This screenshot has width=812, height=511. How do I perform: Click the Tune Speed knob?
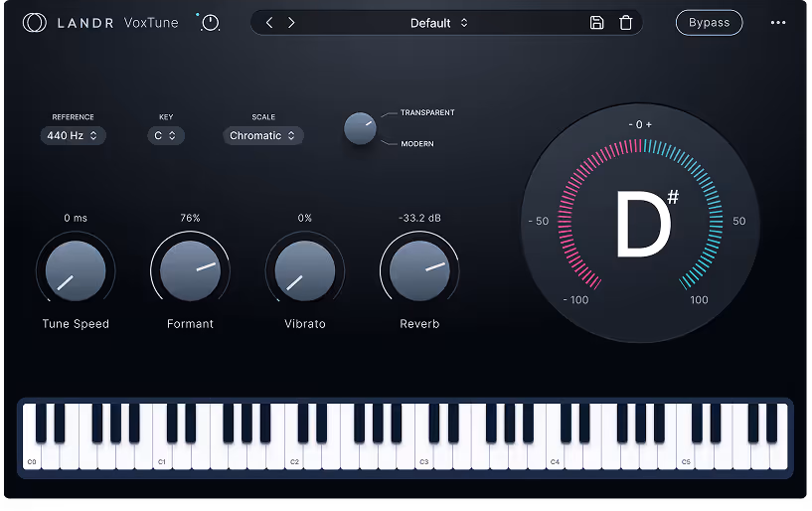(76, 270)
